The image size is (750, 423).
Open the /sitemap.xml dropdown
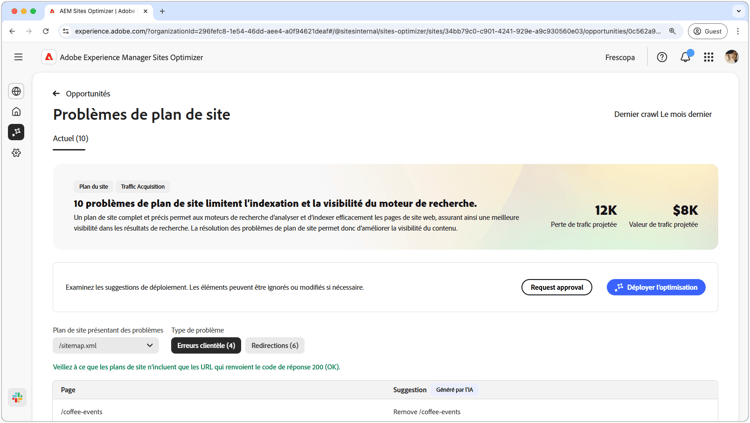pyautogui.click(x=106, y=345)
